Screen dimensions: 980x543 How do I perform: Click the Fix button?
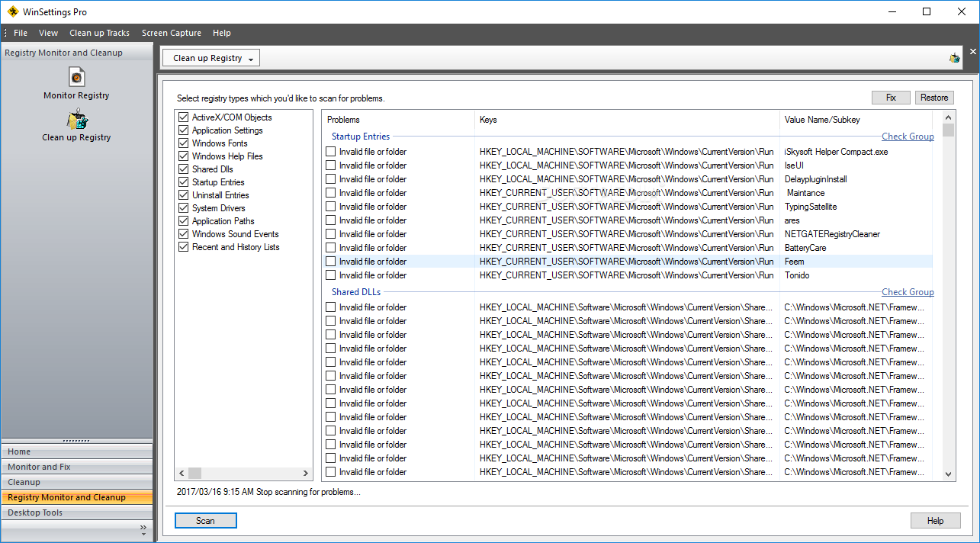(x=891, y=98)
